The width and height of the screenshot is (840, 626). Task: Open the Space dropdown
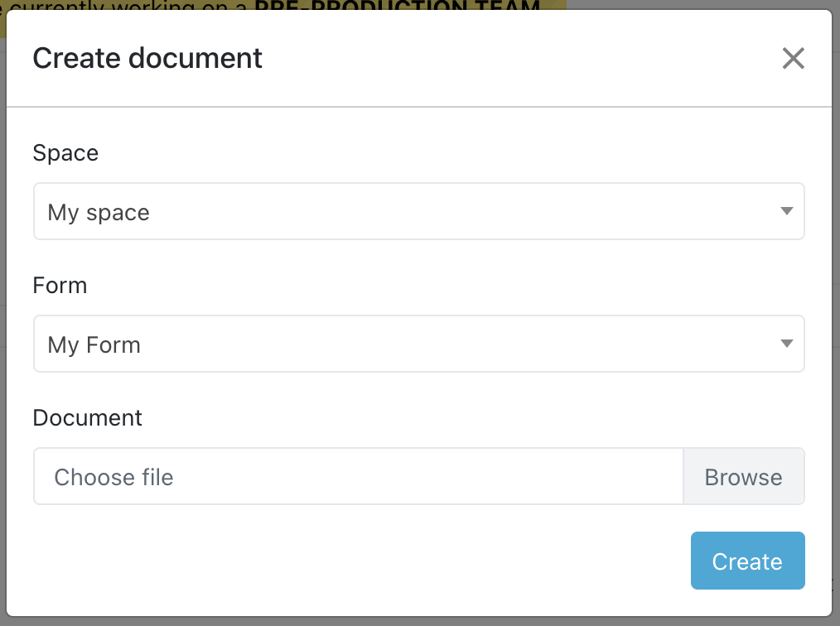click(x=418, y=212)
